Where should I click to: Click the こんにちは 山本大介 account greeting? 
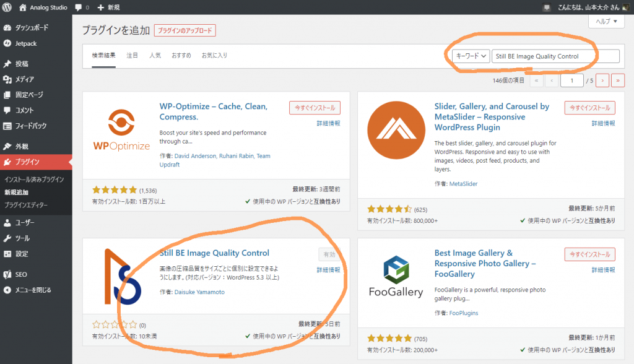pyautogui.click(x=588, y=7)
